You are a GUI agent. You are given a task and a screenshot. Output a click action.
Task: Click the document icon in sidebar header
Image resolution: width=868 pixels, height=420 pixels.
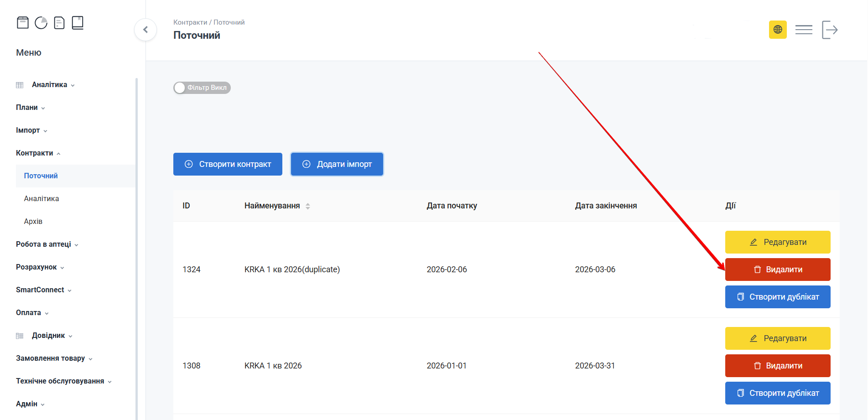[x=59, y=23]
